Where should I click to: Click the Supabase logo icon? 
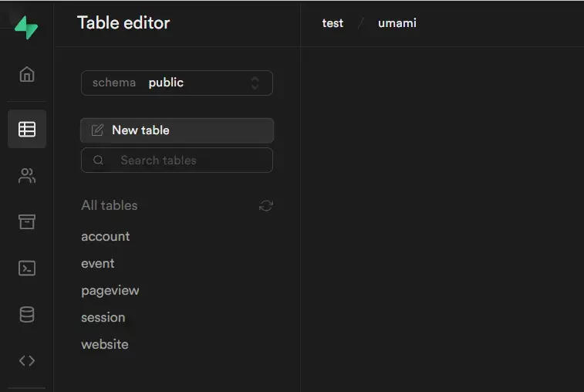click(x=26, y=28)
